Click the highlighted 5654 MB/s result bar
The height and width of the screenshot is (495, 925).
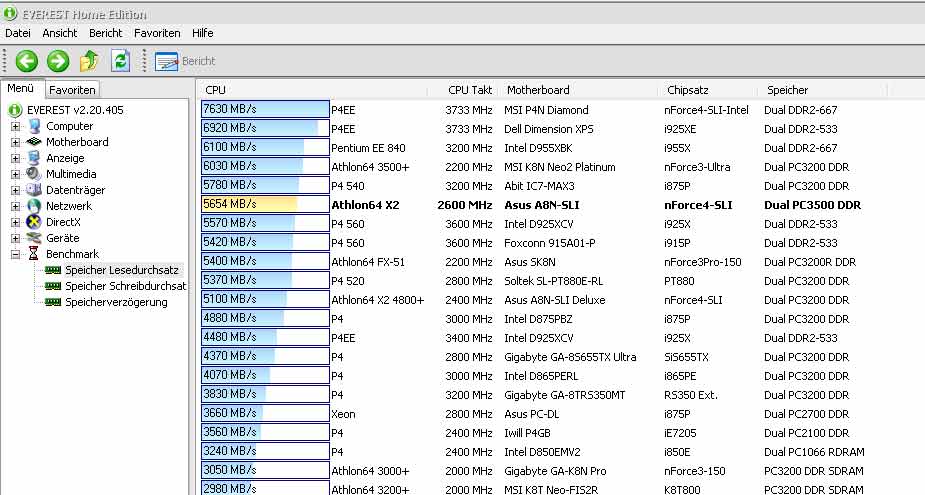point(265,204)
